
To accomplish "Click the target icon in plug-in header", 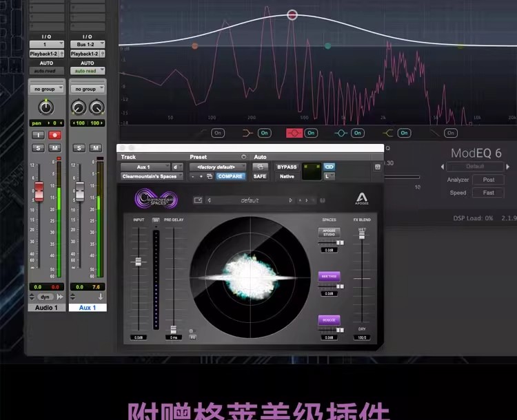I will (378, 167).
